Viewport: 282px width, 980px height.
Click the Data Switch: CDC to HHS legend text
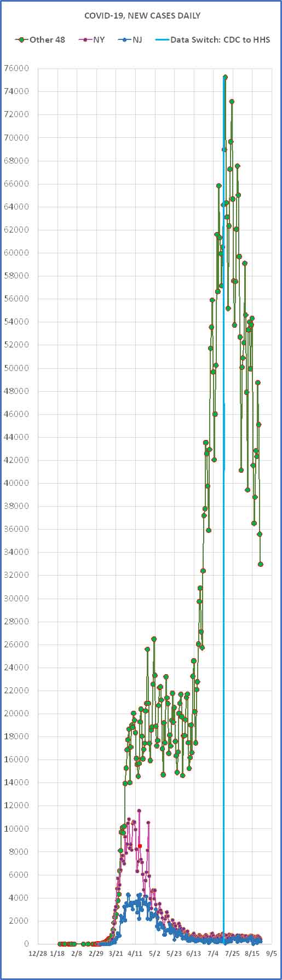(x=220, y=40)
